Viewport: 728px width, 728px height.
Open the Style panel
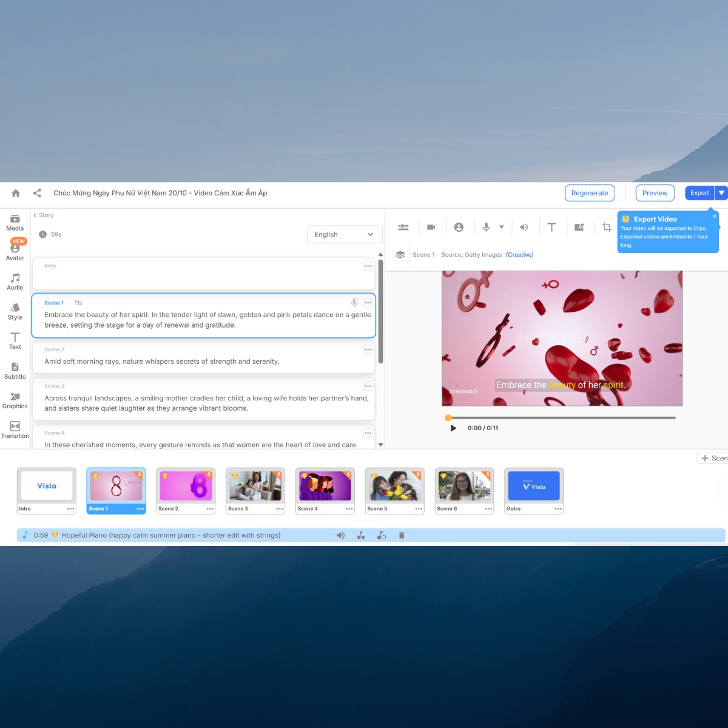click(x=15, y=312)
